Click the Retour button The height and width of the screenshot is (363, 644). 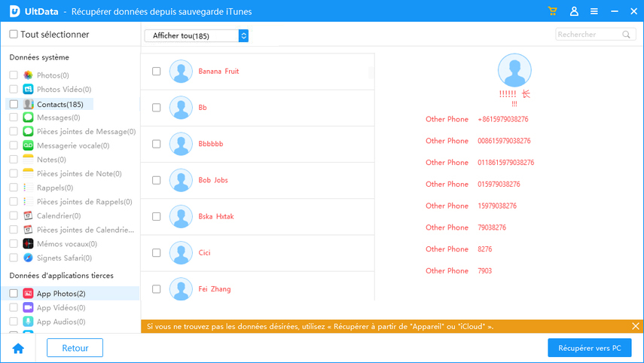point(75,348)
